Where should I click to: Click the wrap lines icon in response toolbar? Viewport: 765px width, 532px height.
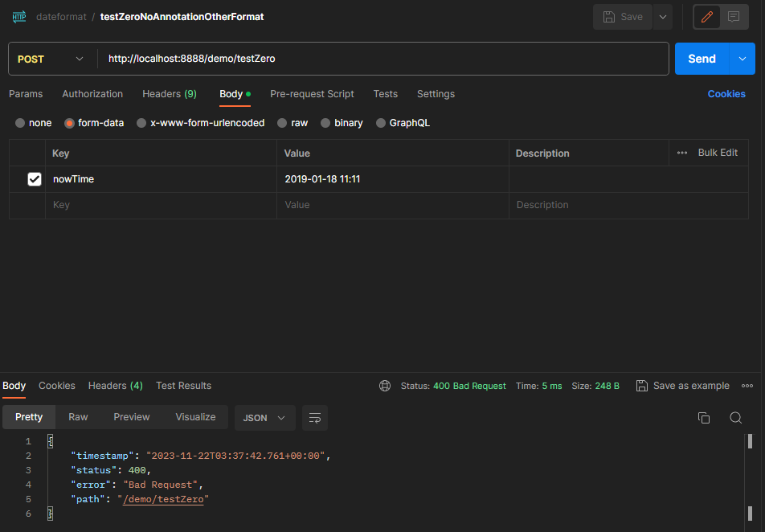(315, 418)
